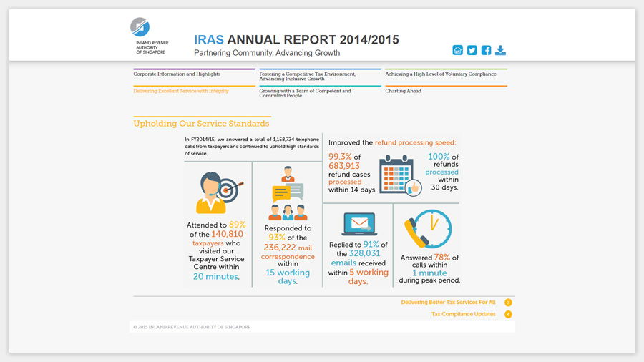644x362 pixels.
Task: Click the 20 minutes text
Action: tap(215, 277)
